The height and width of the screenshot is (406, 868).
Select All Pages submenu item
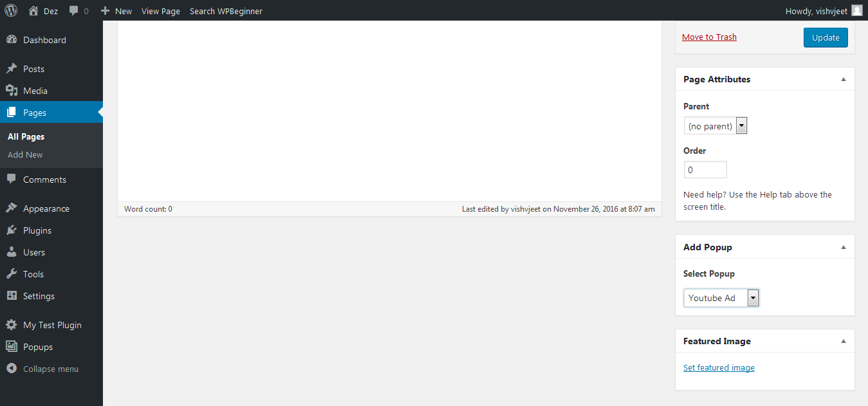(26, 136)
